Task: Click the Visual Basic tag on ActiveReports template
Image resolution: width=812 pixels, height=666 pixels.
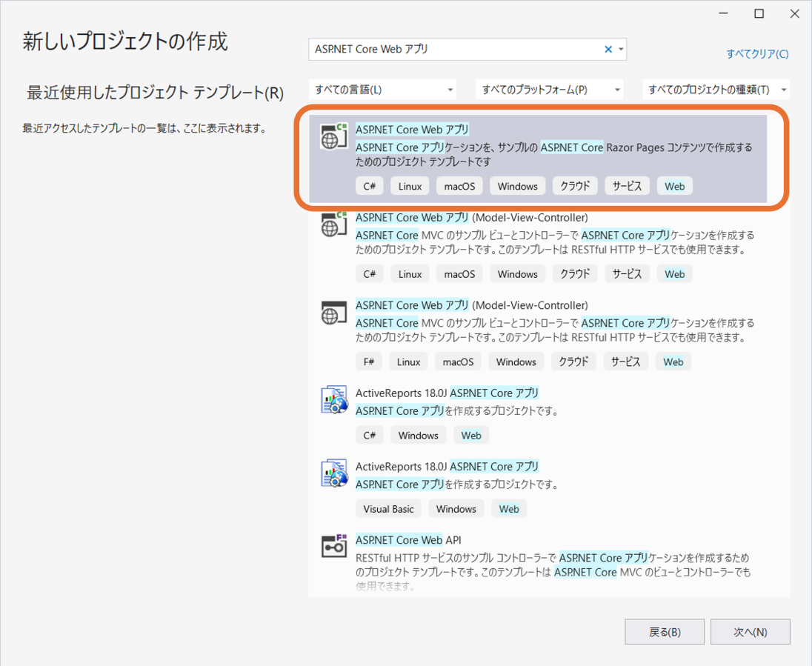Action: (x=388, y=509)
